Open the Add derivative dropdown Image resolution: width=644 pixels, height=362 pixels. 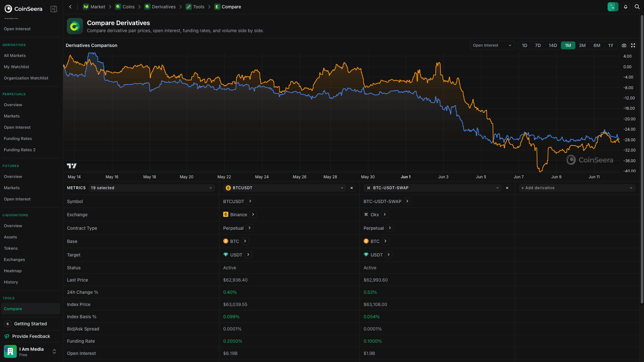[x=577, y=188]
